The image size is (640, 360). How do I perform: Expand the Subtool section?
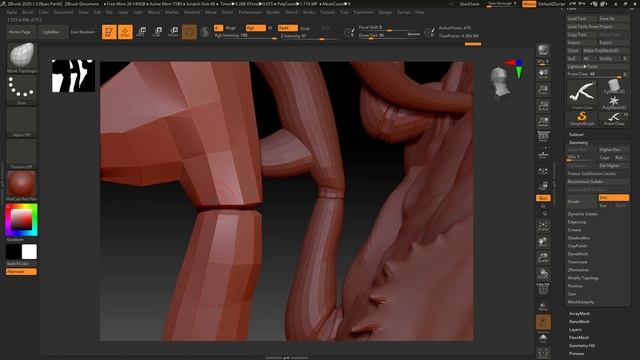click(576, 134)
